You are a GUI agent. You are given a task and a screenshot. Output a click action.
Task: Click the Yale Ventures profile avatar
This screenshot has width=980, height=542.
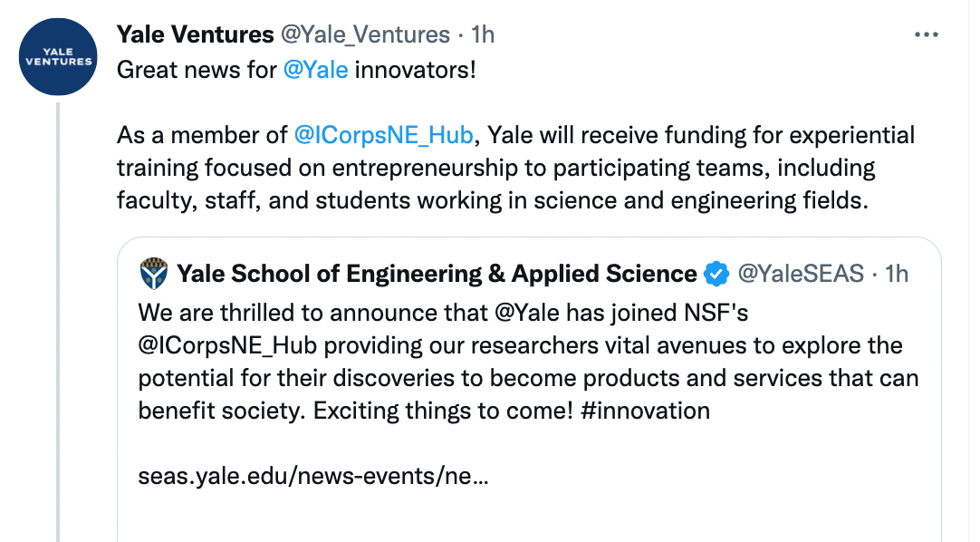tap(58, 57)
